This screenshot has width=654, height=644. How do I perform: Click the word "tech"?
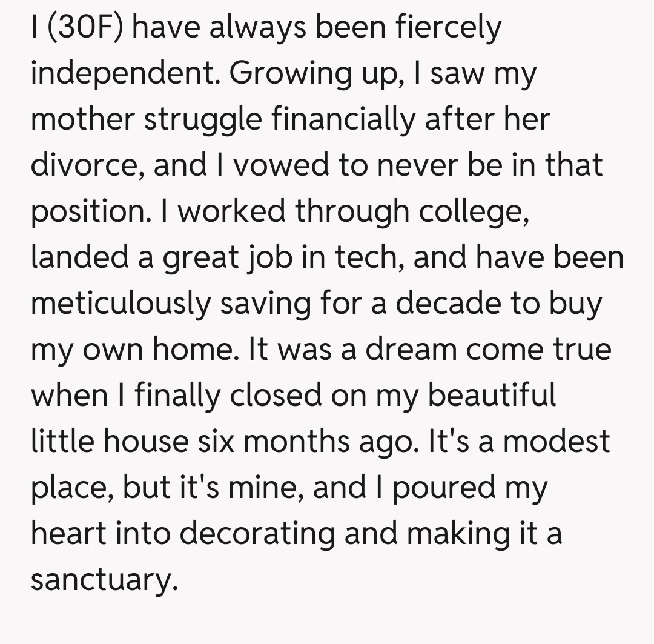click(x=370, y=257)
